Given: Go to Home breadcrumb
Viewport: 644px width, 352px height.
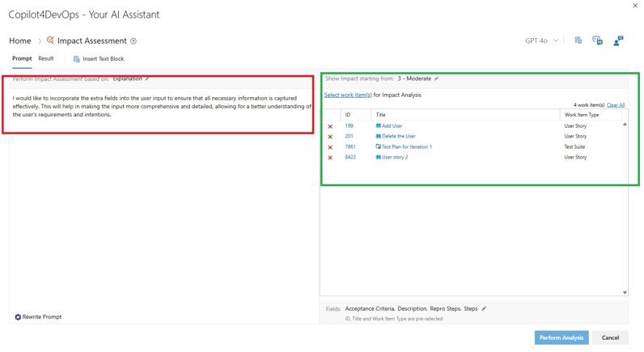Looking at the screenshot, I should tap(19, 40).
